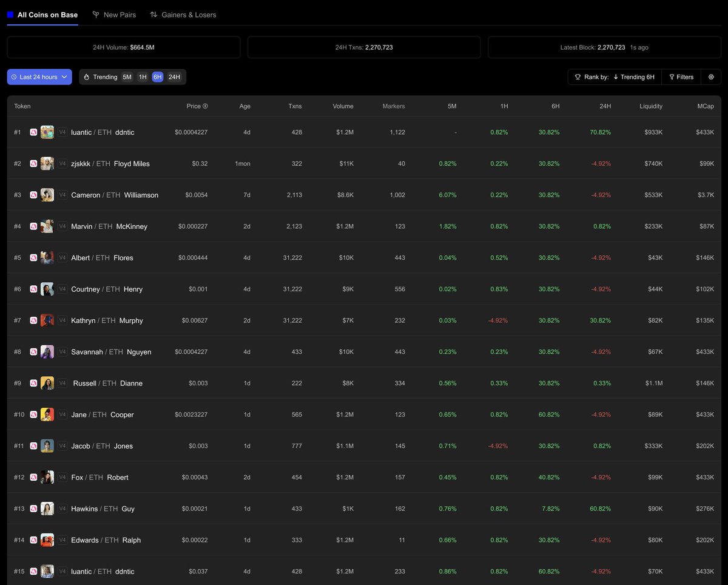Sort by the MCap column header
The width and height of the screenshot is (728, 585).
(706, 106)
